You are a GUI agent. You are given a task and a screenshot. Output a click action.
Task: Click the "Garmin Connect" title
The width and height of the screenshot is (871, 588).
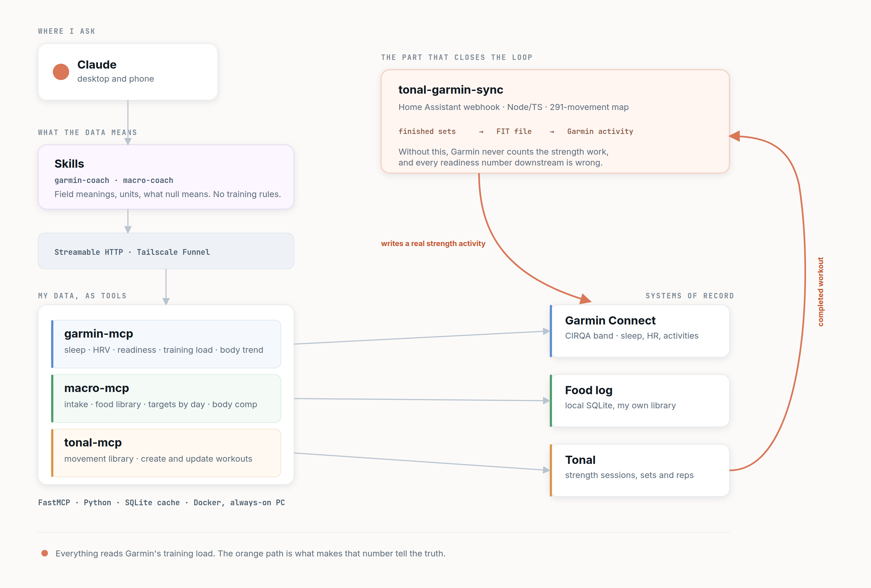tap(610, 320)
